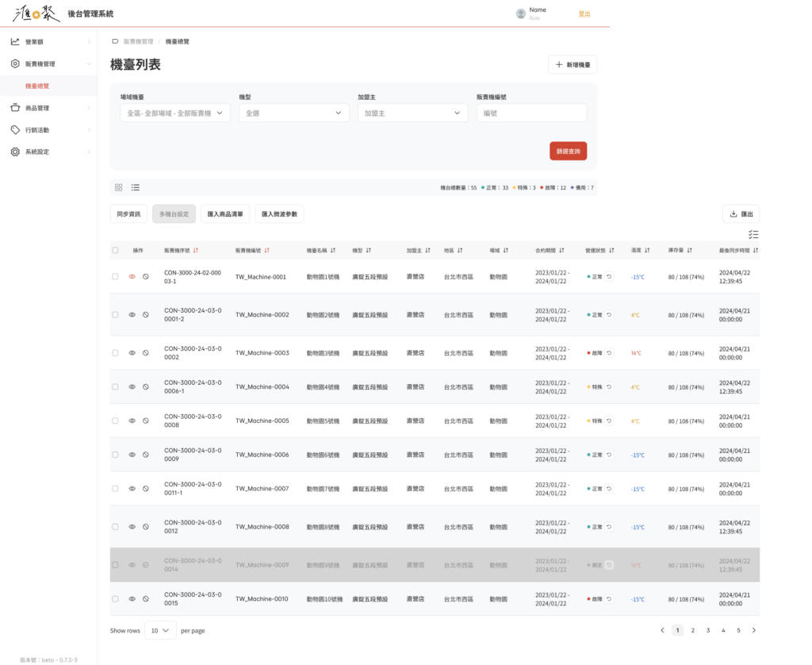This screenshot has height=665, width=812.
Task: Click the user avatar icon
Action: [x=521, y=13]
